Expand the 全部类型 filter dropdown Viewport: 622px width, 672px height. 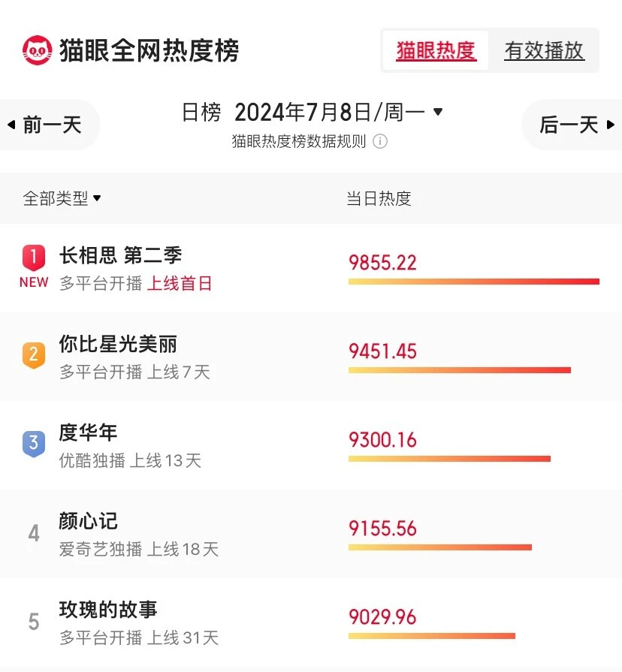point(62,199)
